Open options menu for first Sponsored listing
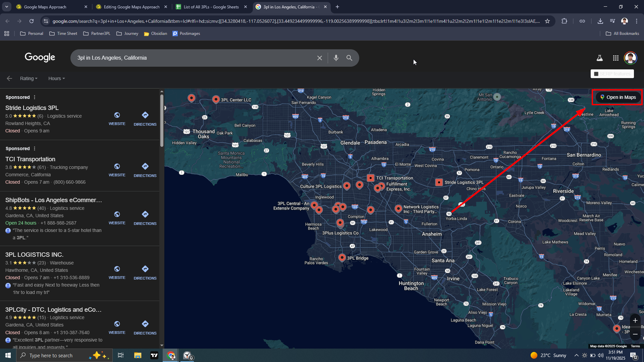This screenshot has width=644, height=362. point(35,97)
